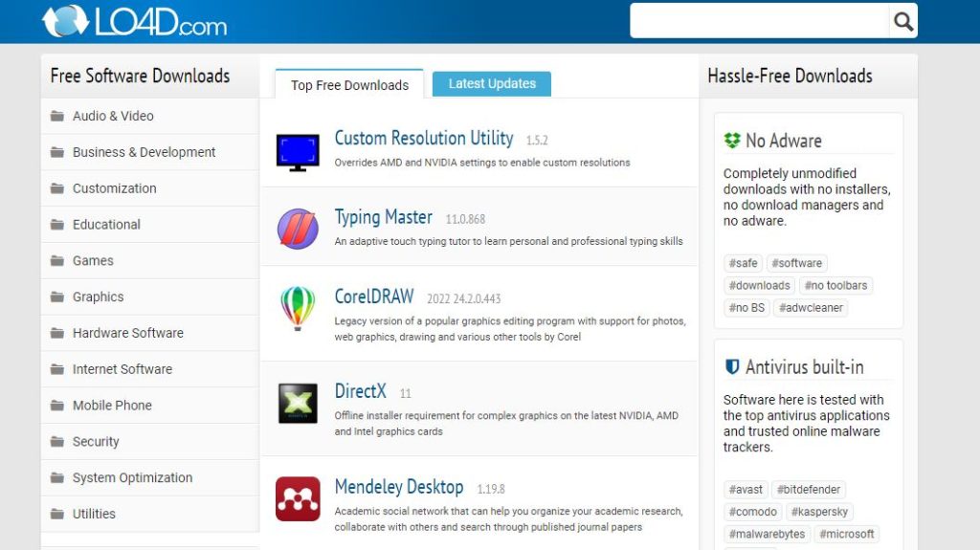Switch to Top Free Downloads tab

(349, 84)
